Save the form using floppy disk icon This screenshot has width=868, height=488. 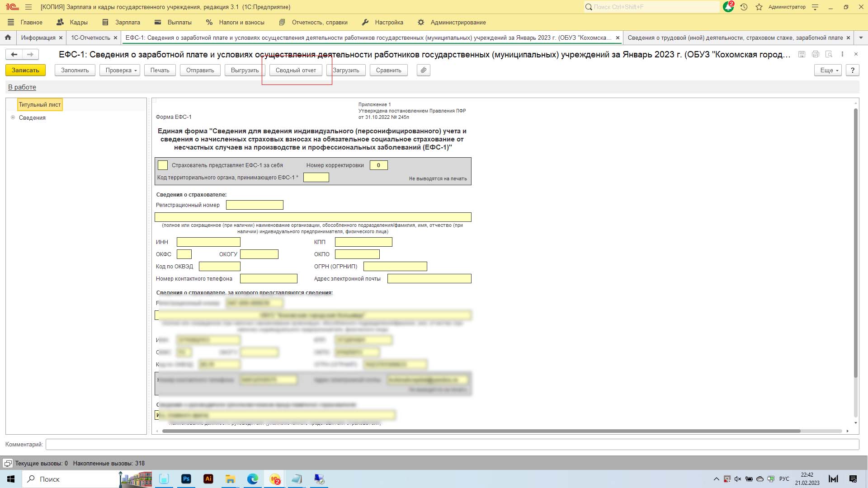click(x=802, y=54)
